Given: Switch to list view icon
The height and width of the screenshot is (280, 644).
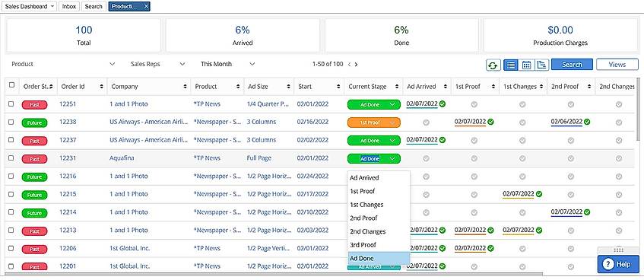Looking at the screenshot, I should pos(510,65).
